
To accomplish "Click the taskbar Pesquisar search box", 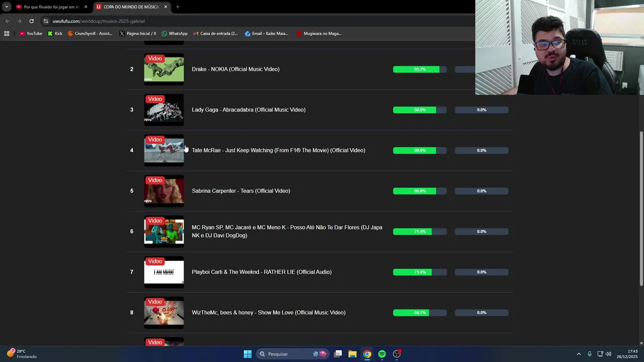I will click(292, 354).
